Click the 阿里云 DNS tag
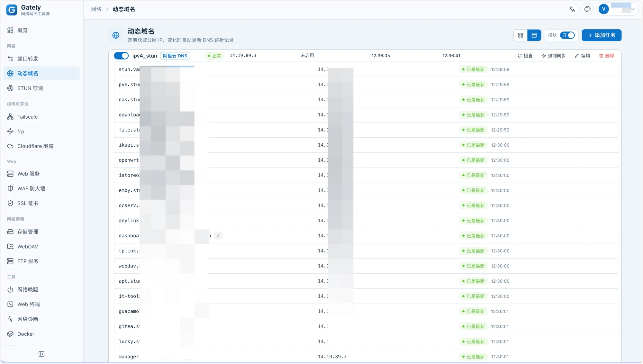This screenshot has height=364, width=643. click(x=175, y=56)
